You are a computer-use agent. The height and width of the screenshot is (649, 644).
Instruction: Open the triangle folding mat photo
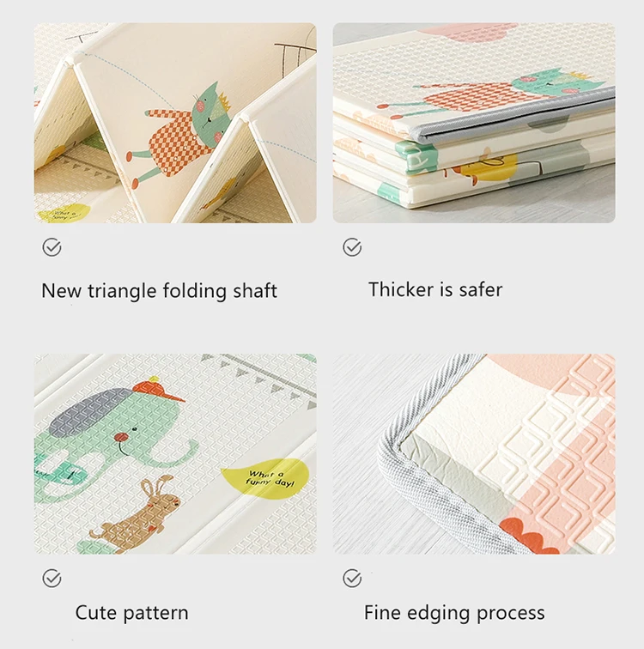[175, 123]
